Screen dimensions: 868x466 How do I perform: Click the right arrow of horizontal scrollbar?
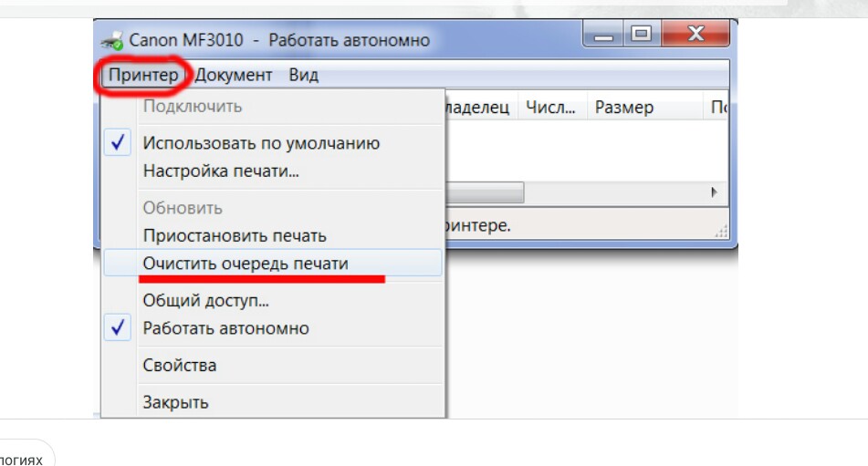coord(715,193)
